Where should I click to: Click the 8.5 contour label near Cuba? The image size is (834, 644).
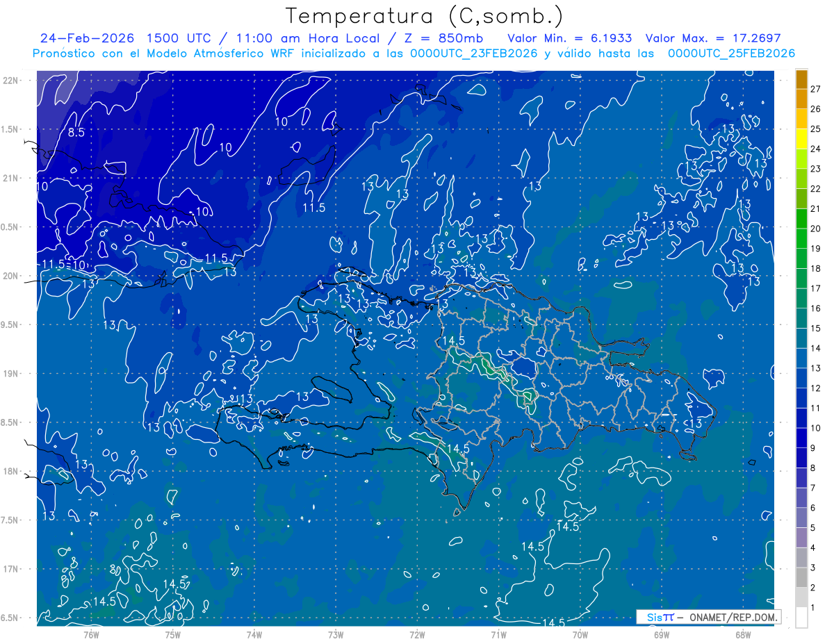coord(76,132)
